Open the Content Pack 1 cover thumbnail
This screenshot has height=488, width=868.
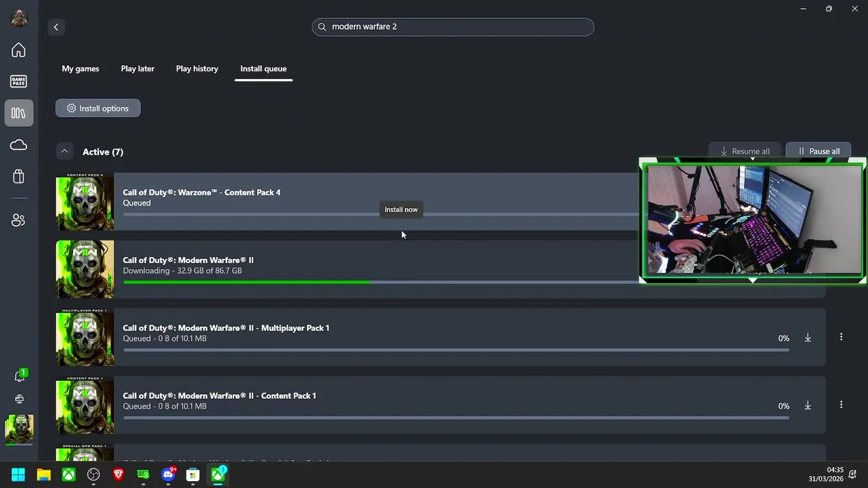pos(85,405)
